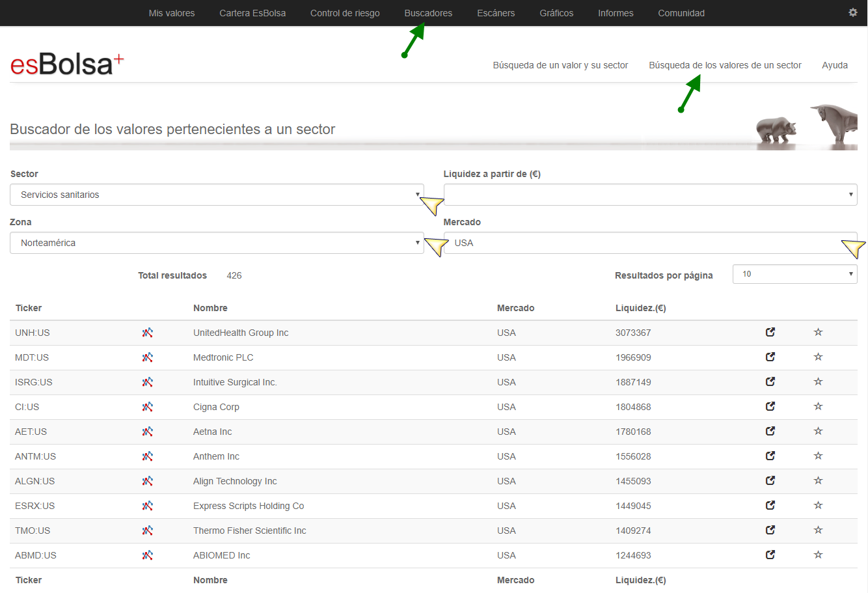868x593 pixels.
Task: Open chart icon for ALGN:US row
Action: 148,481
